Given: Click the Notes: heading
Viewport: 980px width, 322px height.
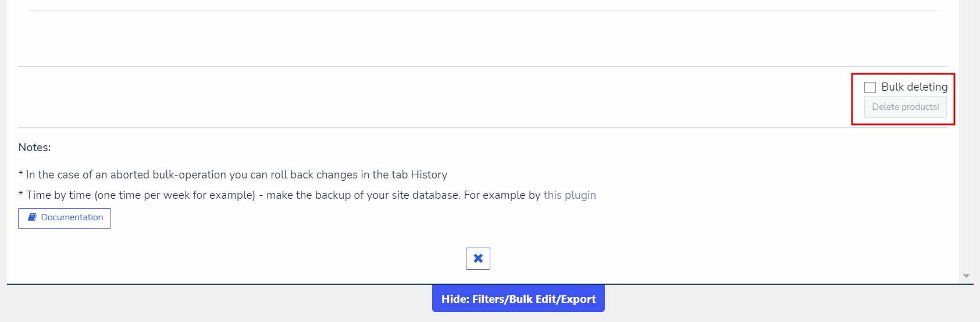Looking at the screenshot, I should tap(34, 148).
